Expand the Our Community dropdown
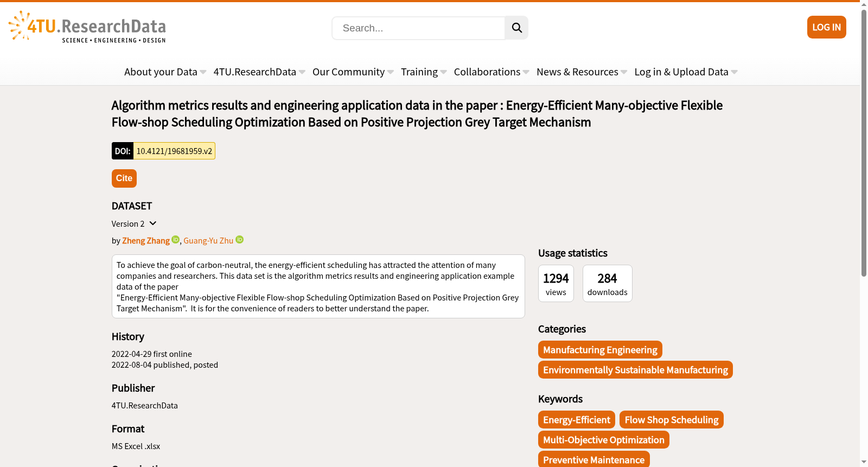Image resolution: width=868 pixels, height=467 pixels. [x=353, y=72]
